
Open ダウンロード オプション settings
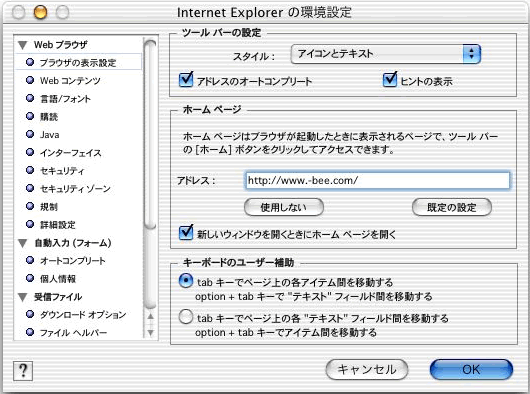pos(83,315)
